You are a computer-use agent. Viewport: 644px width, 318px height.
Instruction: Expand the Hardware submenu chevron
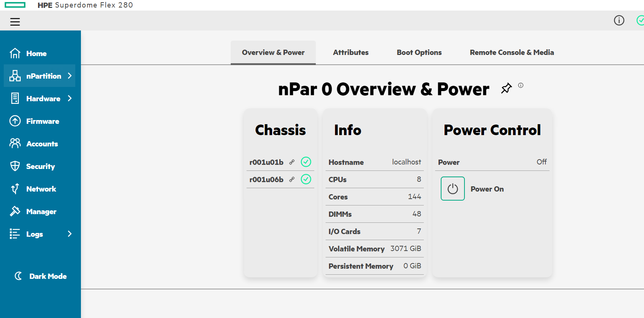(70, 98)
